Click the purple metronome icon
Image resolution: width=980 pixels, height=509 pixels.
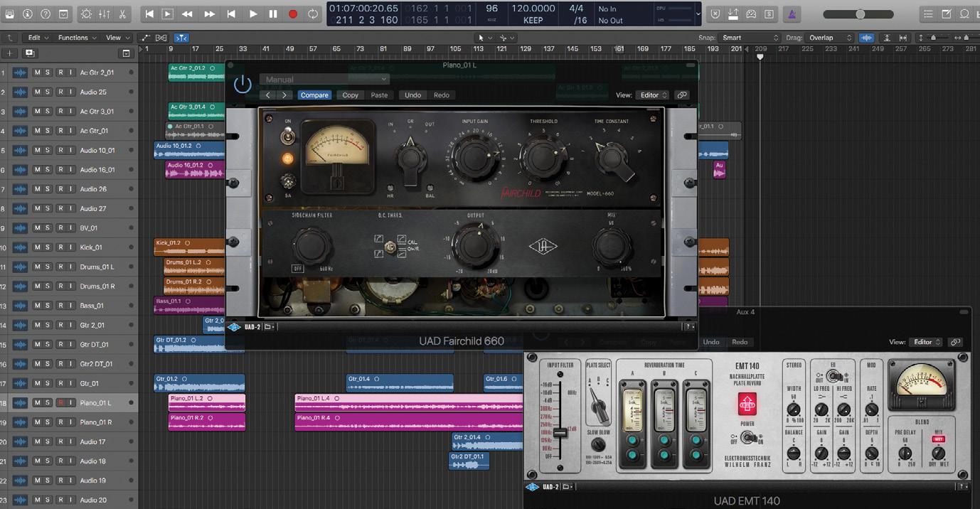[x=792, y=14]
